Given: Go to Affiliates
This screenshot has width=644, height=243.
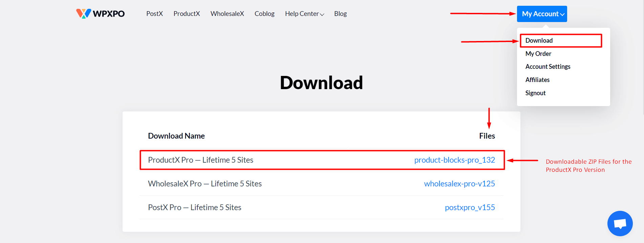Looking at the screenshot, I should (x=537, y=80).
